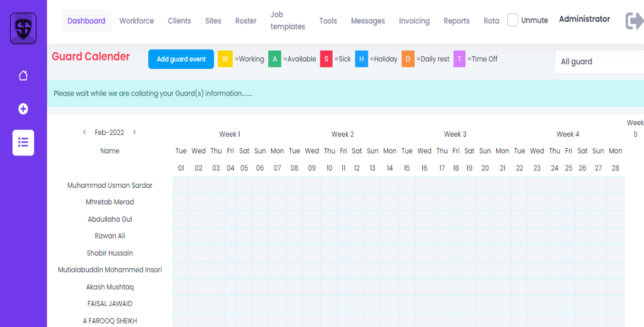
Task: Click the green A Available swatch
Action: (274, 59)
